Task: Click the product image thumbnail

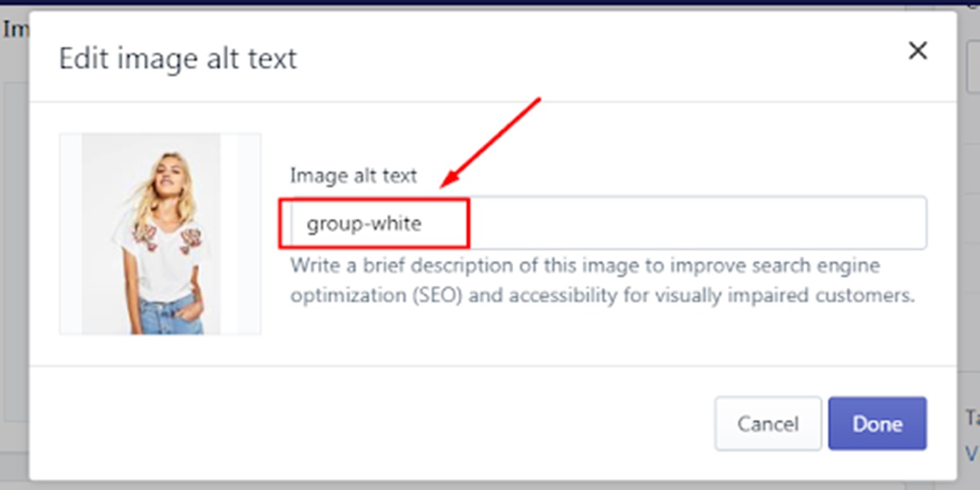Action: pyautogui.click(x=160, y=234)
